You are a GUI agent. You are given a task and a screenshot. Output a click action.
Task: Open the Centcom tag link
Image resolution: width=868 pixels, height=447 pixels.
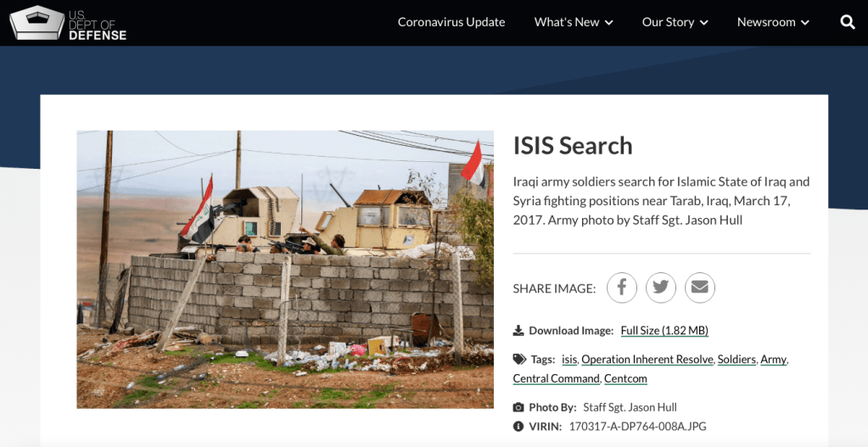pos(625,379)
